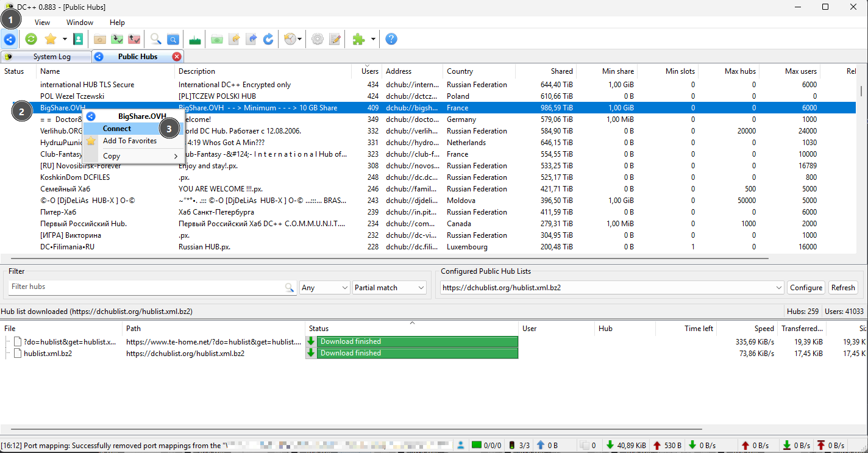This screenshot has width=868, height=453.
Task: Open Network Statistics green graph icon
Action: tap(195, 40)
